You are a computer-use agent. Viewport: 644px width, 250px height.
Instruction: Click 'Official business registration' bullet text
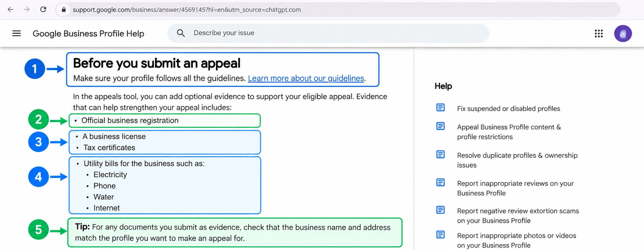130,121
